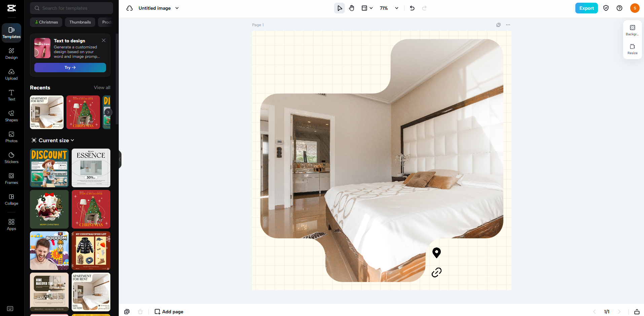Open the Background settings panel
This screenshot has width=644, height=316.
632,30
